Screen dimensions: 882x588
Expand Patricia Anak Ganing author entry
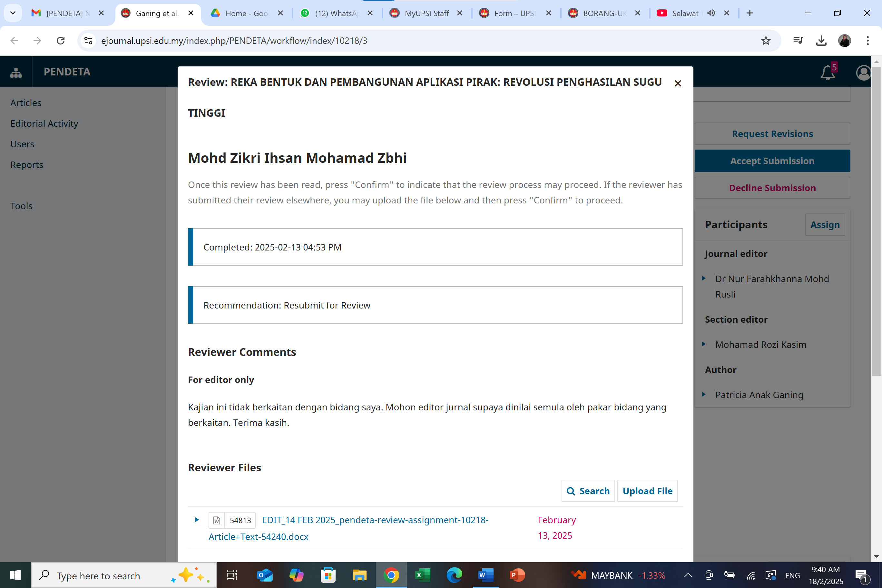click(x=703, y=395)
